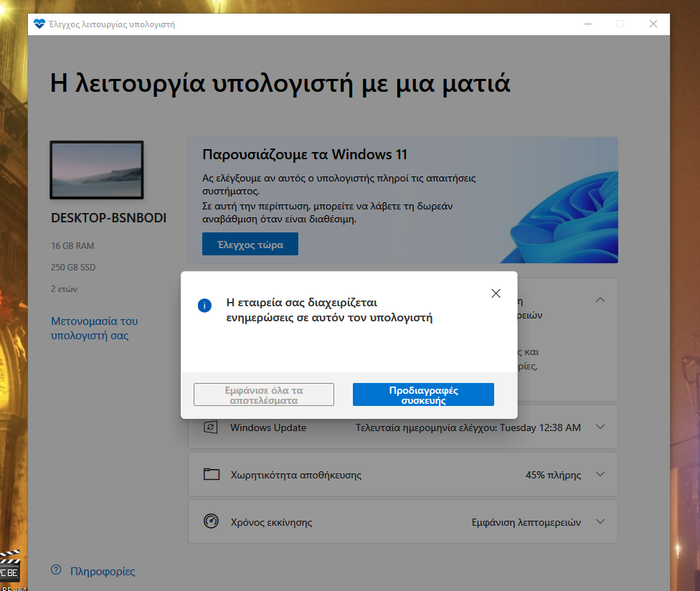
Task: Click the Χρόνος εκκίνησης row label
Action: [x=271, y=522]
